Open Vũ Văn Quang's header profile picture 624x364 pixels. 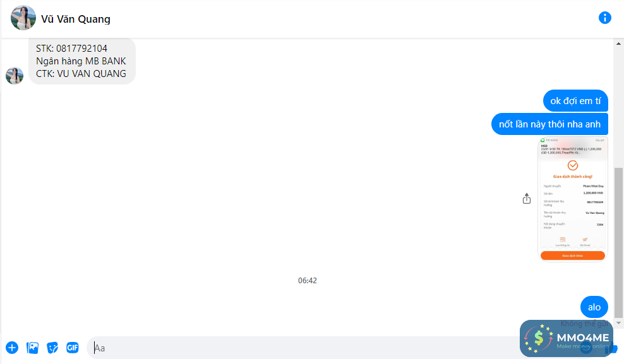[23, 18]
